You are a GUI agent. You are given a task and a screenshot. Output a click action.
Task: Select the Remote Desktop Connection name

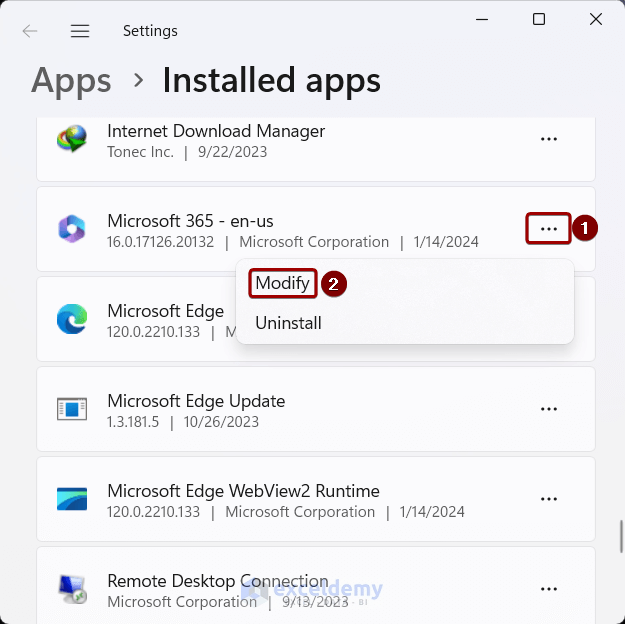(218, 581)
